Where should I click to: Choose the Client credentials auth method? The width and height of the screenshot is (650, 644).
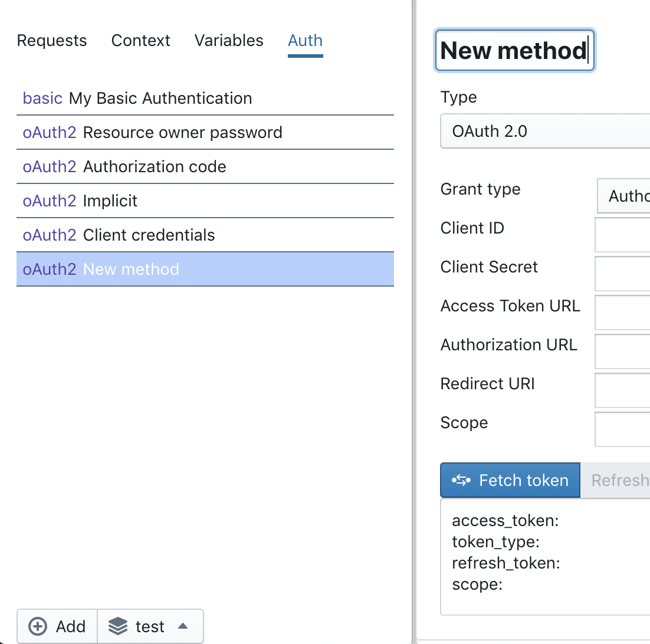(x=149, y=235)
